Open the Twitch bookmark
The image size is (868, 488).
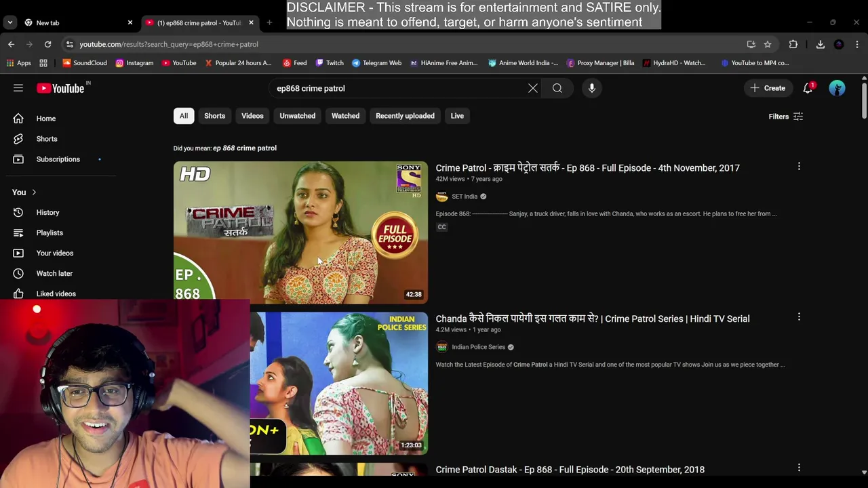click(330, 63)
